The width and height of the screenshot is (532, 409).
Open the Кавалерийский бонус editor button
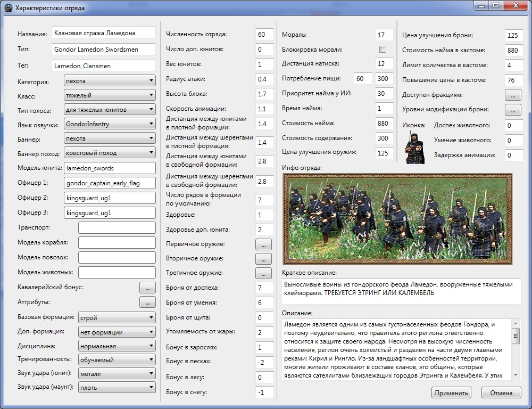pos(147,288)
